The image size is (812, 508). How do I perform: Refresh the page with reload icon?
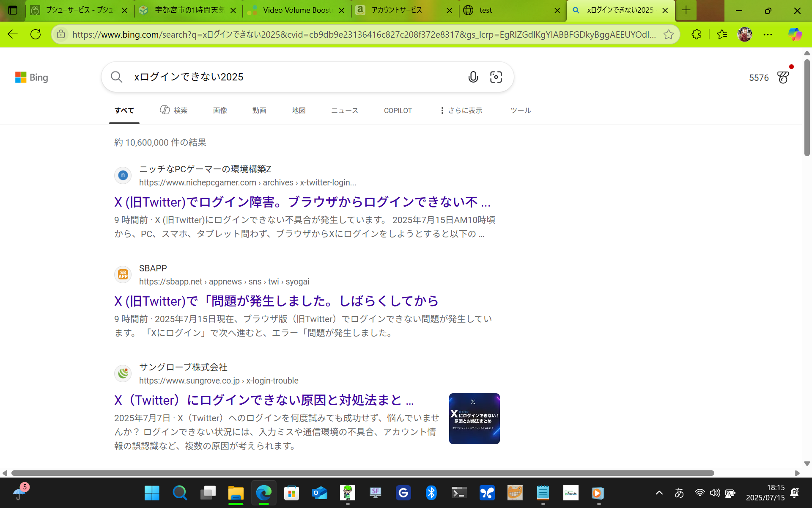pyautogui.click(x=36, y=34)
